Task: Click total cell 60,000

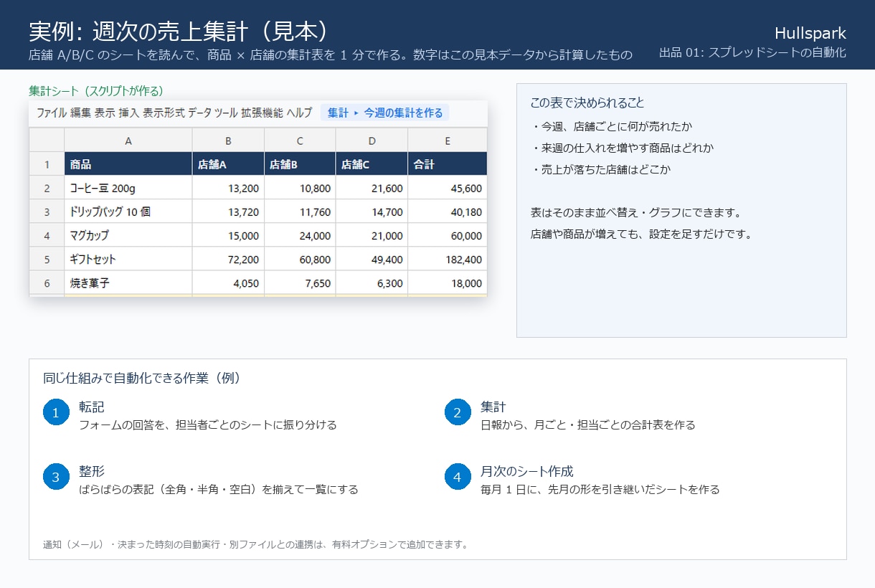Action: pos(448,235)
